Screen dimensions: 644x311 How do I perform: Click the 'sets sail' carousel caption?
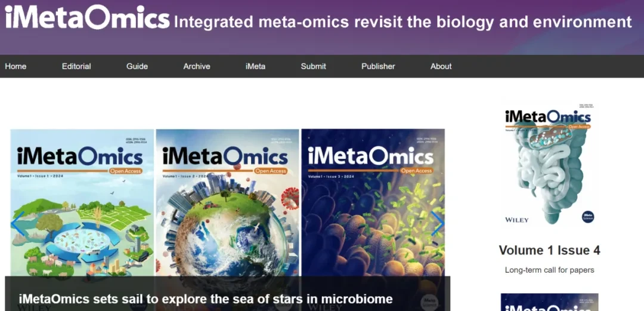[206, 298]
